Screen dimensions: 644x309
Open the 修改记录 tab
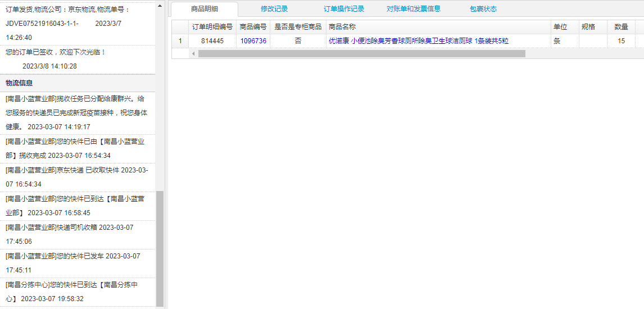click(x=274, y=9)
